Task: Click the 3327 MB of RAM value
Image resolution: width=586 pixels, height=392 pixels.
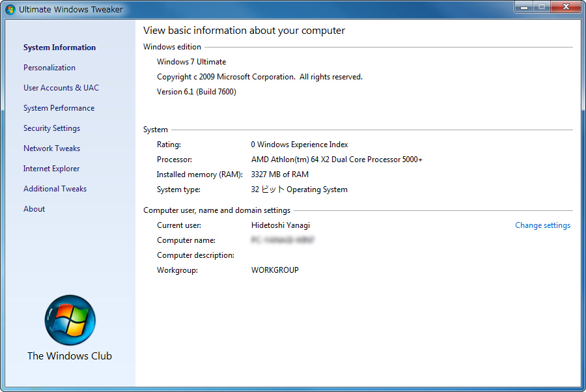Action: 279,175
